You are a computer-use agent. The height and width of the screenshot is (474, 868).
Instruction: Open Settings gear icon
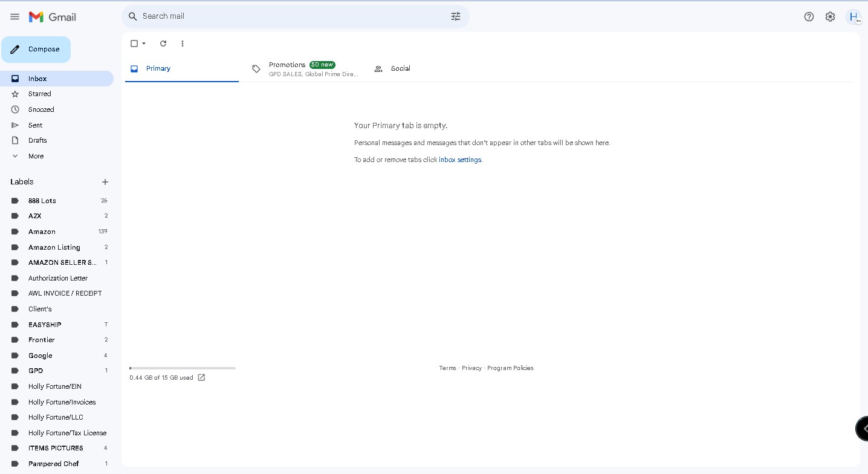click(x=831, y=17)
